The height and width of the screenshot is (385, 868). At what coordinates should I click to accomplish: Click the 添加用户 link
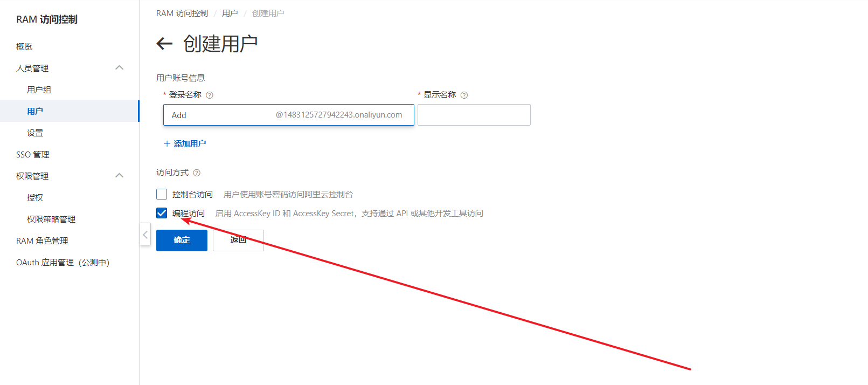pyautogui.click(x=185, y=144)
